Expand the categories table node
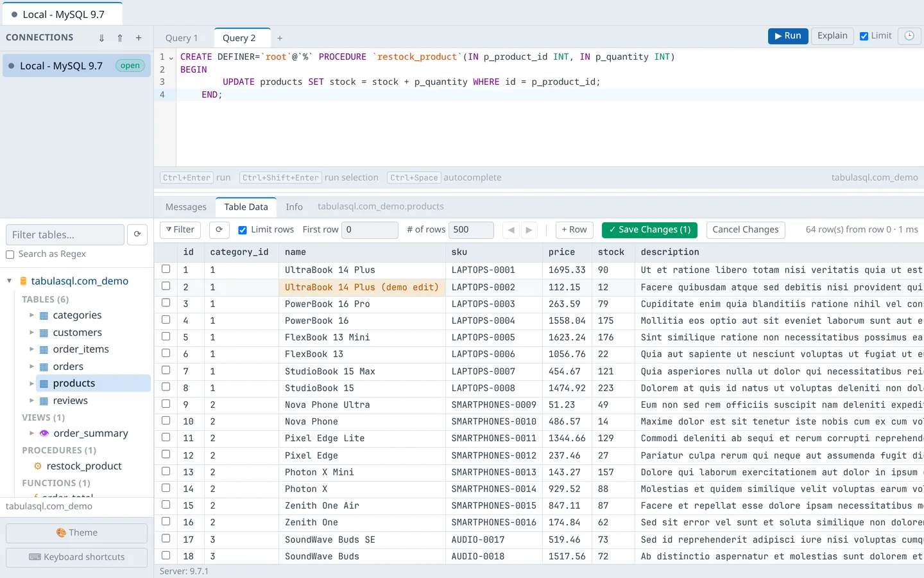 [31, 315]
